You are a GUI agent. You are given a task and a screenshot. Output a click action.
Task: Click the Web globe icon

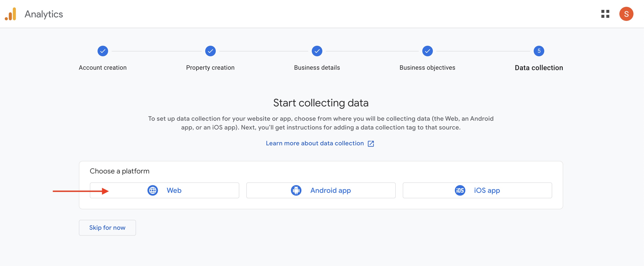(x=152, y=190)
